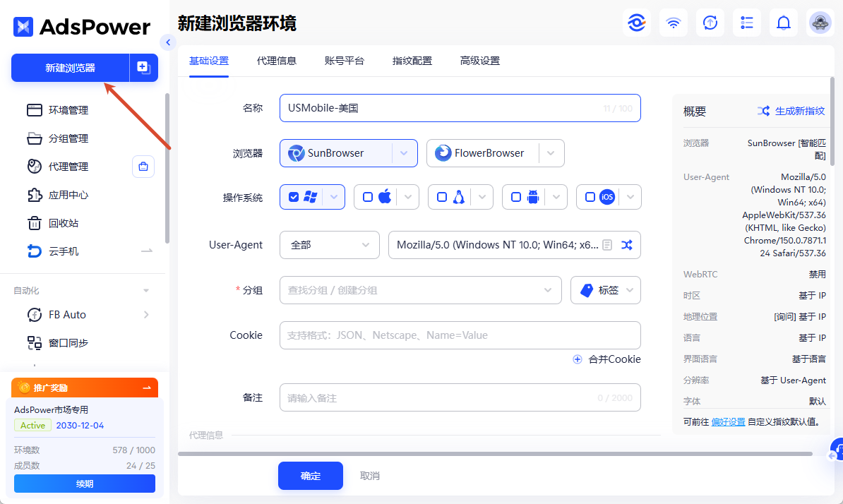Click the Wi-Fi network icon in header
Viewport: 843px width, 504px height.
(x=673, y=23)
